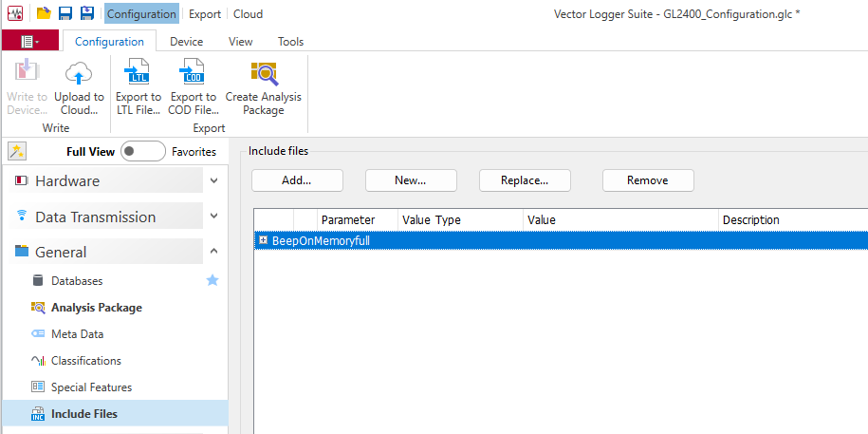This screenshot has width=868, height=434.
Task: Select Export mode in the top bar
Action: coord(205,14)
